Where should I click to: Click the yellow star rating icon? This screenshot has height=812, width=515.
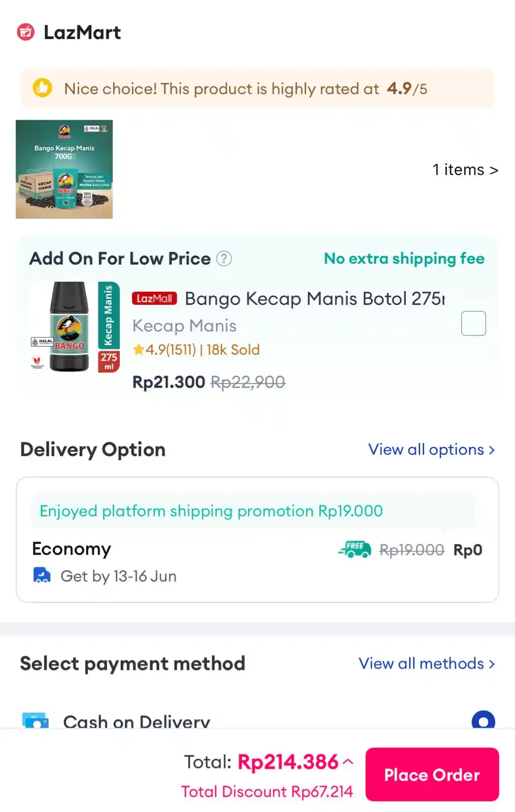coord(139,350)
